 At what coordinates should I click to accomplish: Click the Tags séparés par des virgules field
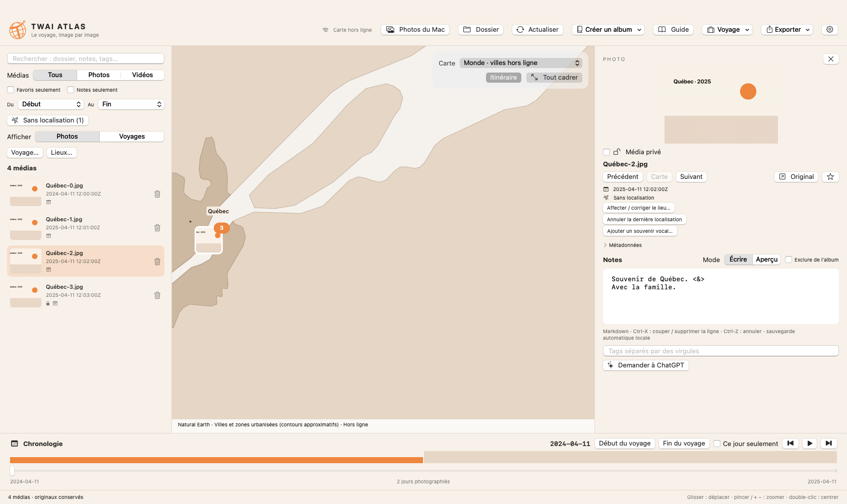click(721, 351)
